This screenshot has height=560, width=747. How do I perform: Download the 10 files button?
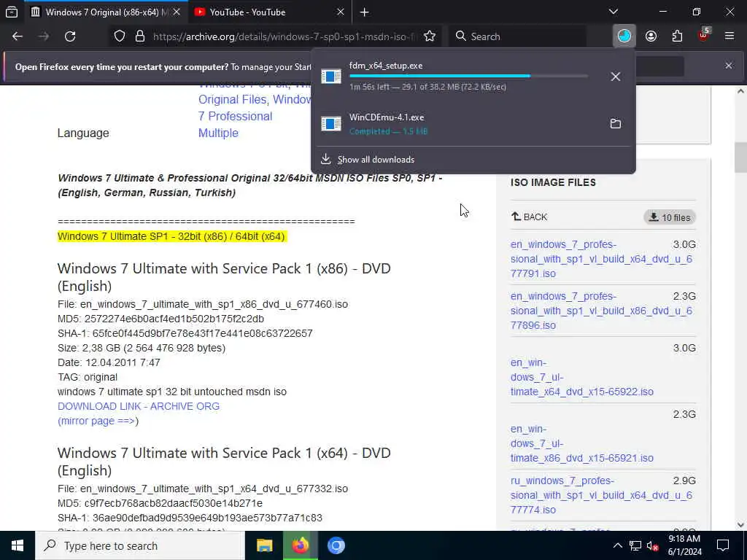pyautogui.click(x=670, y=217)
